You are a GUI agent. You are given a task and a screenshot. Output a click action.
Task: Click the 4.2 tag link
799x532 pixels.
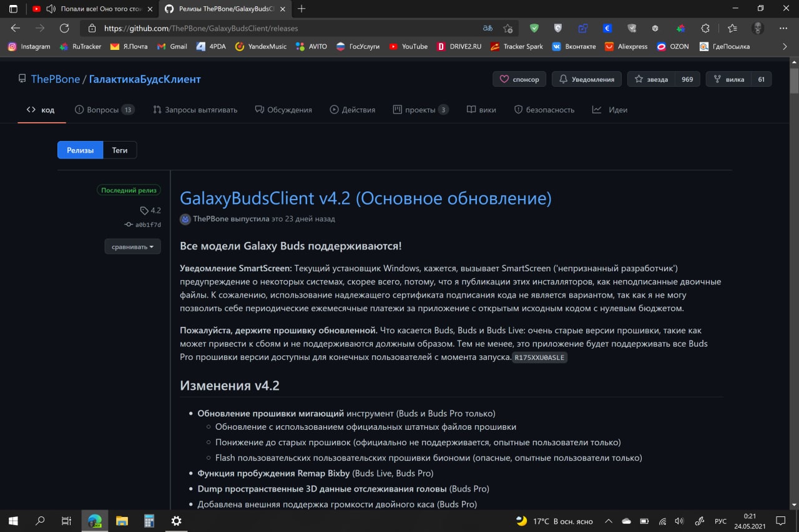pyautogui.click(x=150, y=210)
